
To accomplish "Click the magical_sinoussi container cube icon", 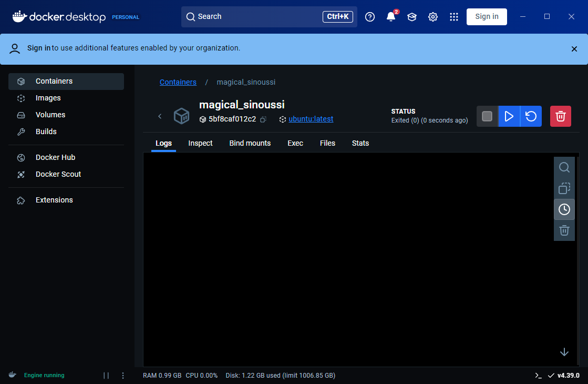I will pos(181,116).
